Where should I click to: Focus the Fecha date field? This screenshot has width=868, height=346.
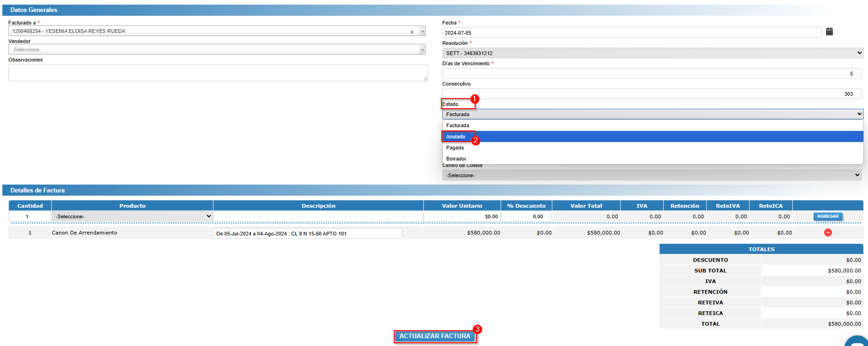[631, 33]
